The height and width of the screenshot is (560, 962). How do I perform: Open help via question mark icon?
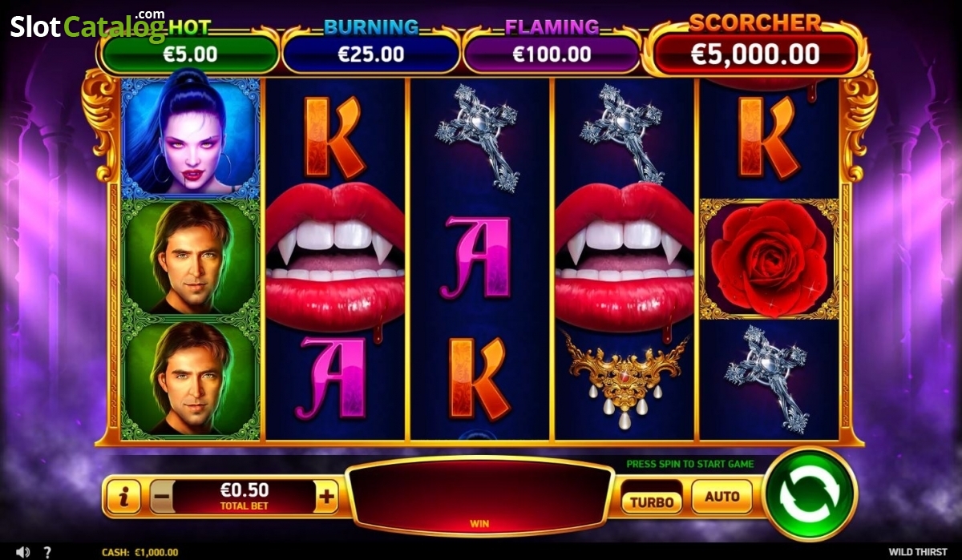click(48, 552)
